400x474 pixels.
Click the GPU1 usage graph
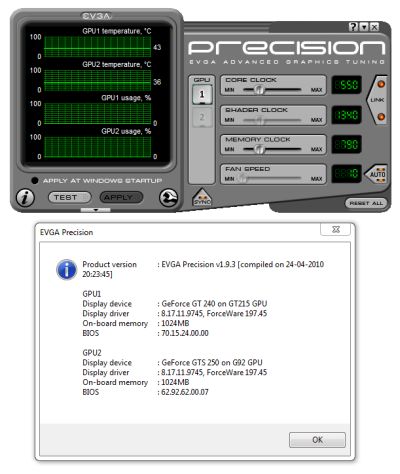[98, 113]
